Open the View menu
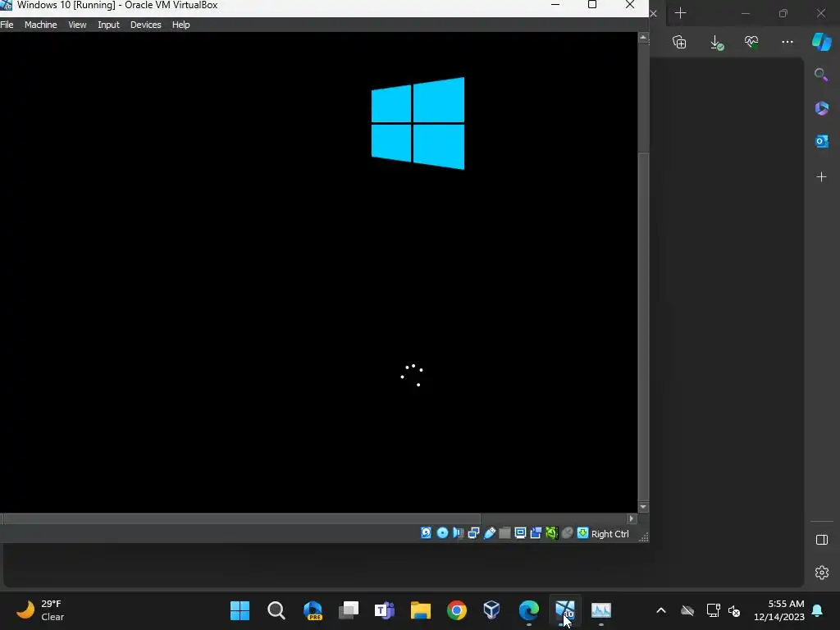Image resolution: width=840 pixels, height=630 pixels. point(77,25)
